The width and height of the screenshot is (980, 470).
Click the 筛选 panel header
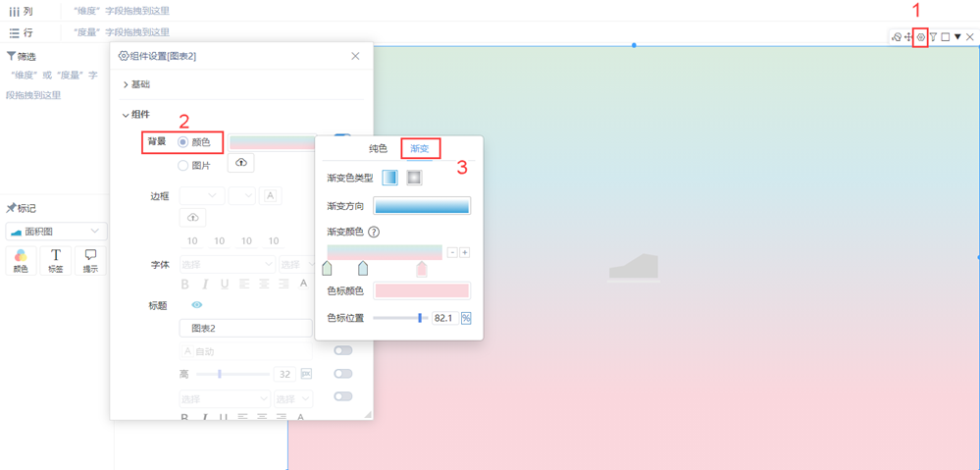[22, 57]
